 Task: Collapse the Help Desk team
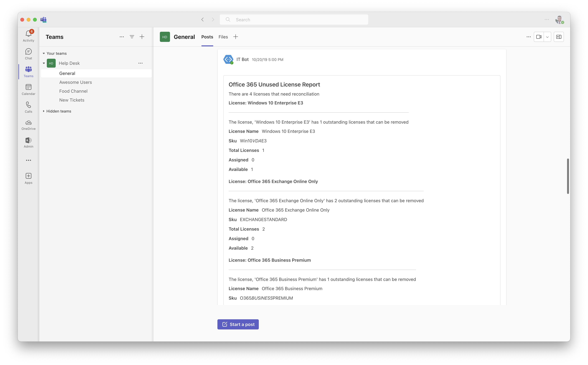44,63
